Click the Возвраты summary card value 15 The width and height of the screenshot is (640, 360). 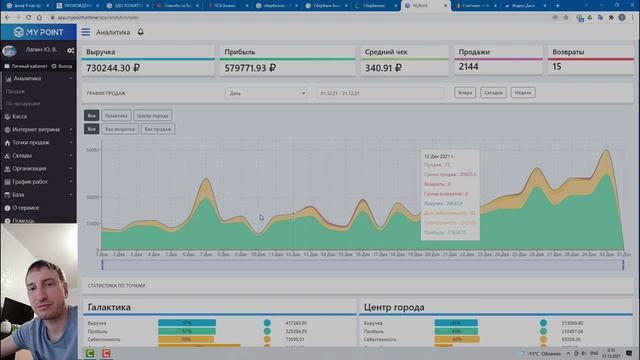[x=557, y=67]
